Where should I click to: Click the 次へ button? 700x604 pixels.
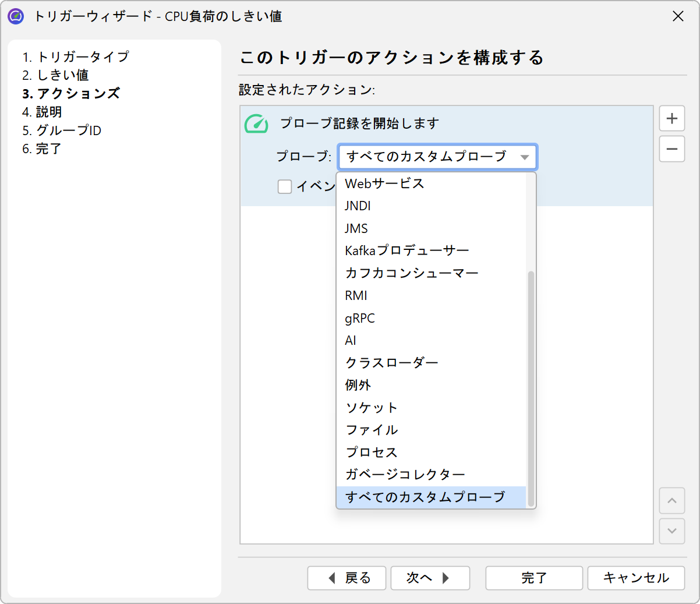point(430,578)
